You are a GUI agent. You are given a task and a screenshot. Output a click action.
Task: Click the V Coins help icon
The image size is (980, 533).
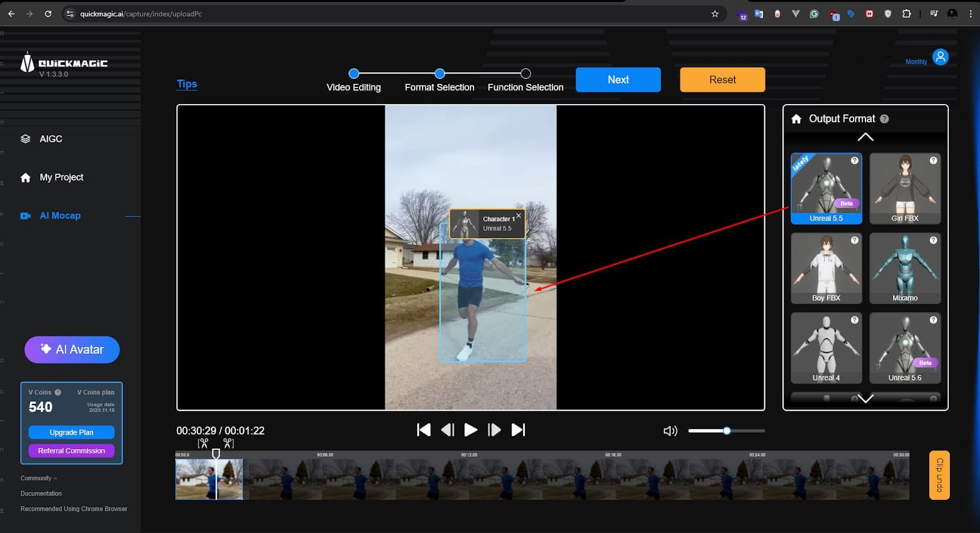point(58,392)
